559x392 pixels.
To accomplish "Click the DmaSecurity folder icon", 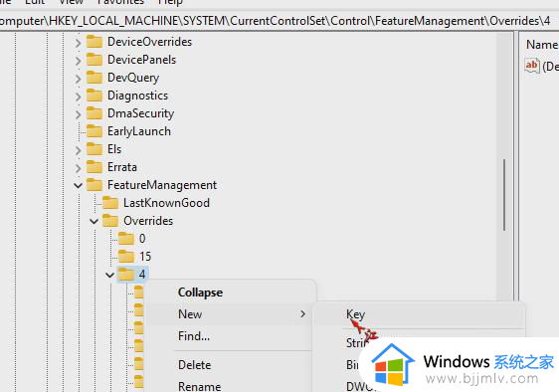I will (94, 113).
